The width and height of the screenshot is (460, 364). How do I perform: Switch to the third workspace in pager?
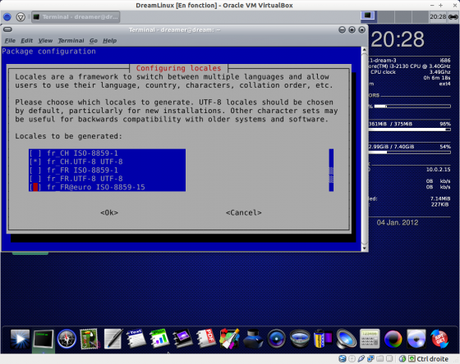point(403,17)
